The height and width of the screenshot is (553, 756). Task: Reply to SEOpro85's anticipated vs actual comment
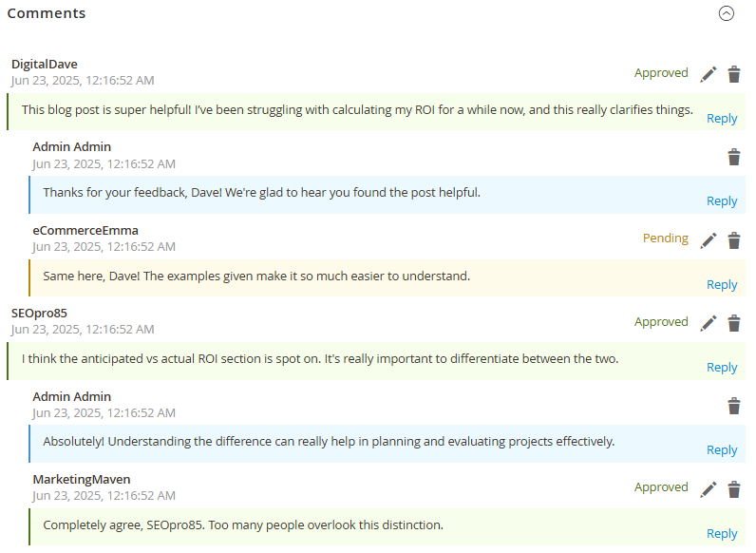(x=722, y=368)
